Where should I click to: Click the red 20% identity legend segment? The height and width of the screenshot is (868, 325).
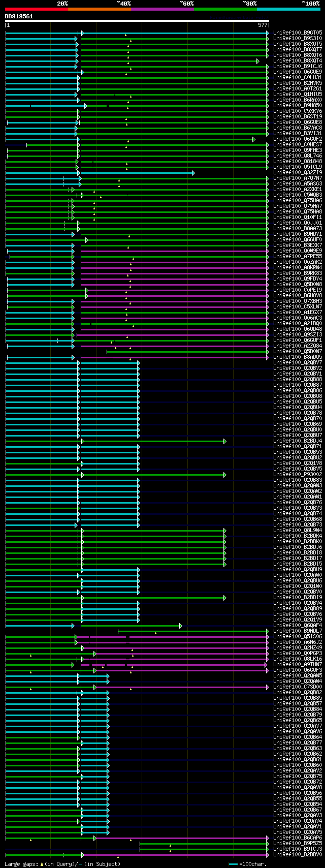[x=37, y=9]
